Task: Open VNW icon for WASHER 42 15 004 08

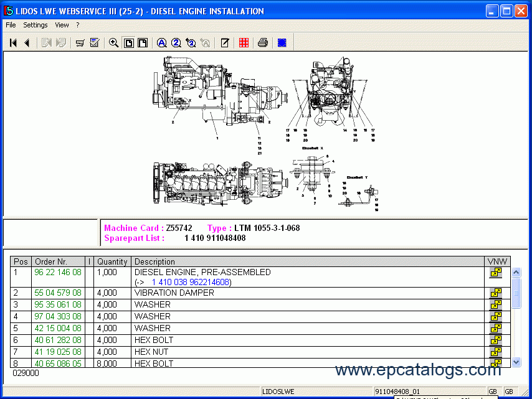Action: (496, 329)
